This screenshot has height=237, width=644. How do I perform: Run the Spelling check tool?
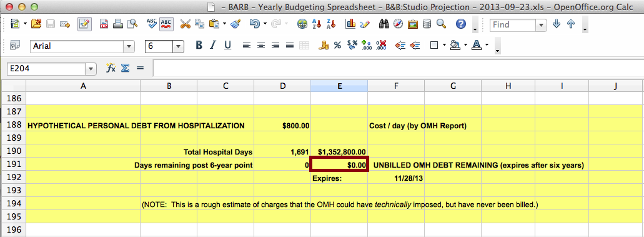coord(152,24)
